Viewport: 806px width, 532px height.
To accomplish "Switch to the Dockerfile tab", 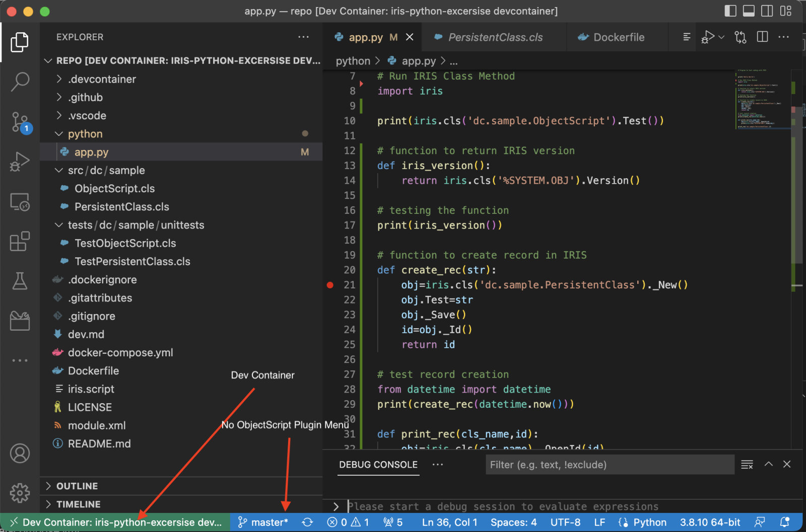I will [x=619, y=37].
